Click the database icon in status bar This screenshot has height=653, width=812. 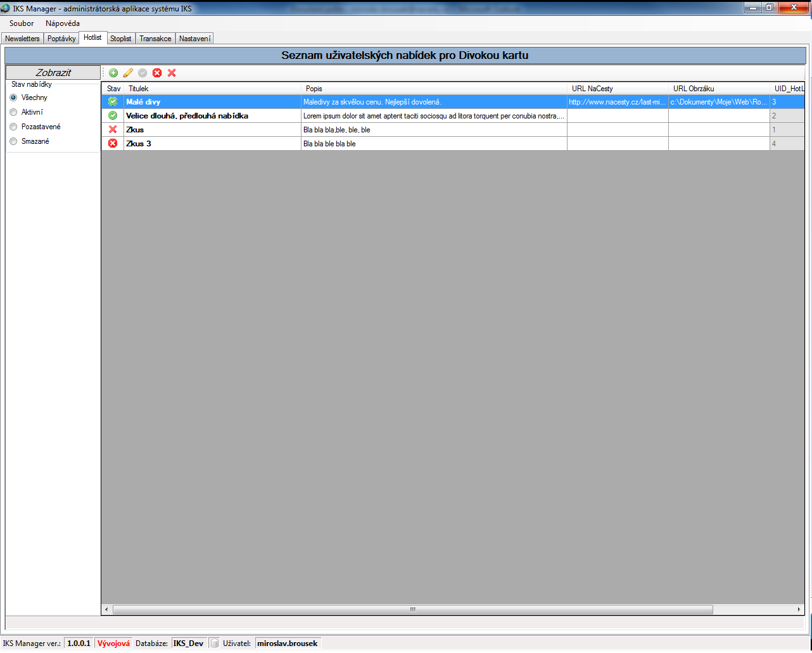pyautogui.click(x=215, y=643)
